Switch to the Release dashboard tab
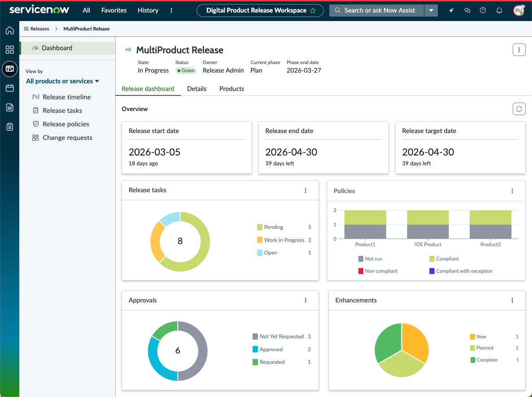Viewport: 532px width, 397px height. (x=148, y=89)
